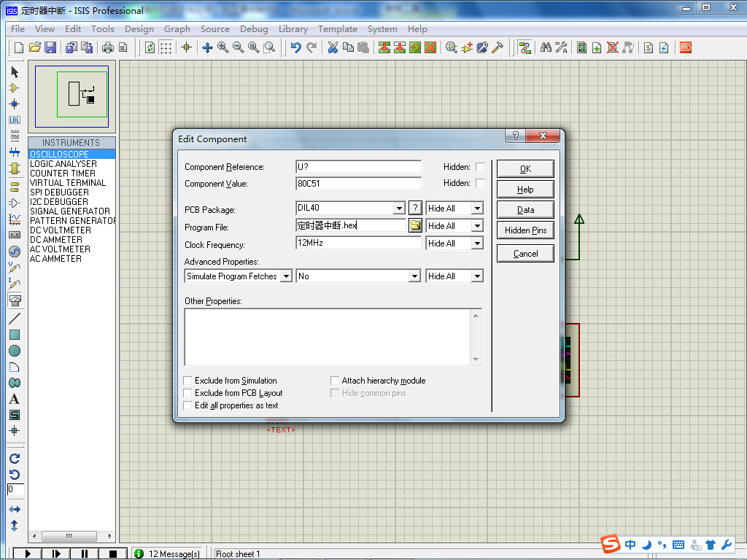Image resolution: width=747 pixels, height=560 pixels.
Task: Click the Stop simulation button
Action: coord(112,553)
